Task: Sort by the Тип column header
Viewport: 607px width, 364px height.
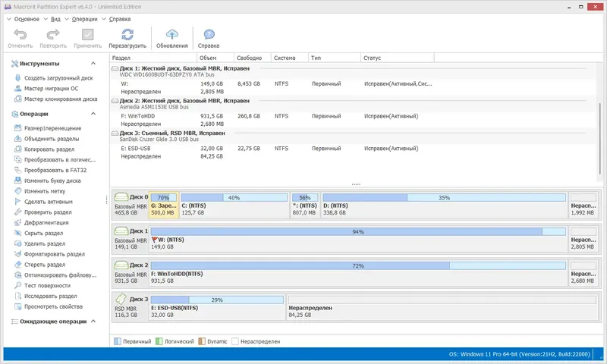Action: (x=335, y=58)
